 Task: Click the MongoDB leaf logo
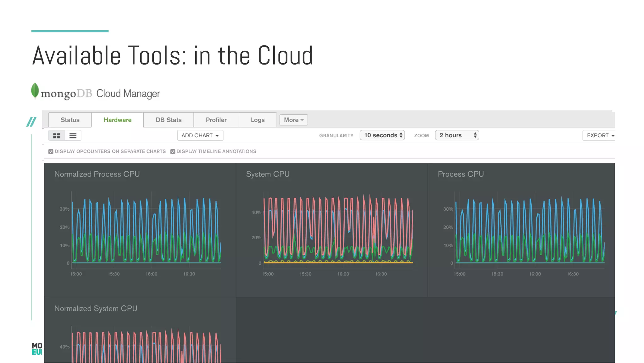tap(35, 91)
